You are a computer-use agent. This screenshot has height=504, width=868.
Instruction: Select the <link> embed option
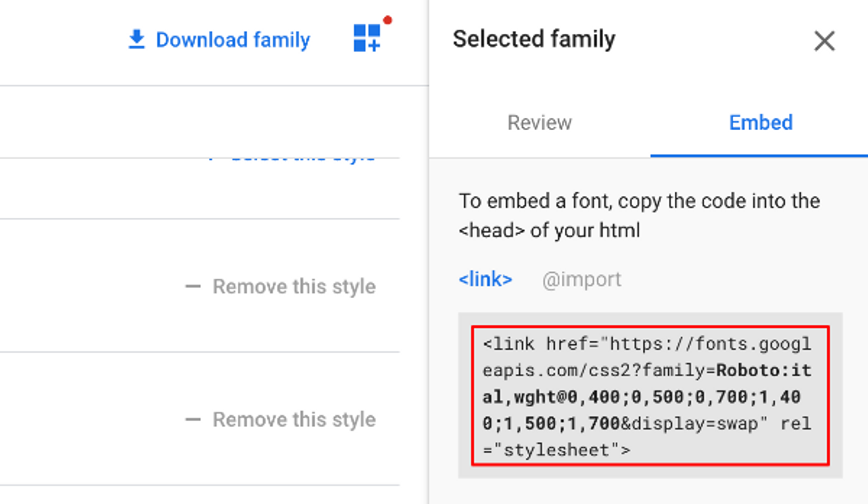pyautogui.click(x=486, y=279)
